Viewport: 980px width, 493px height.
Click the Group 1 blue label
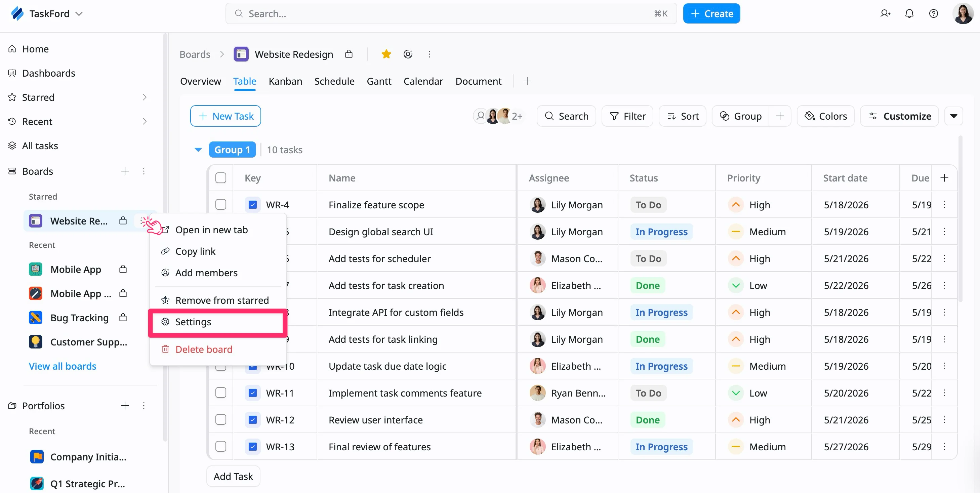(x=232, y=150)
